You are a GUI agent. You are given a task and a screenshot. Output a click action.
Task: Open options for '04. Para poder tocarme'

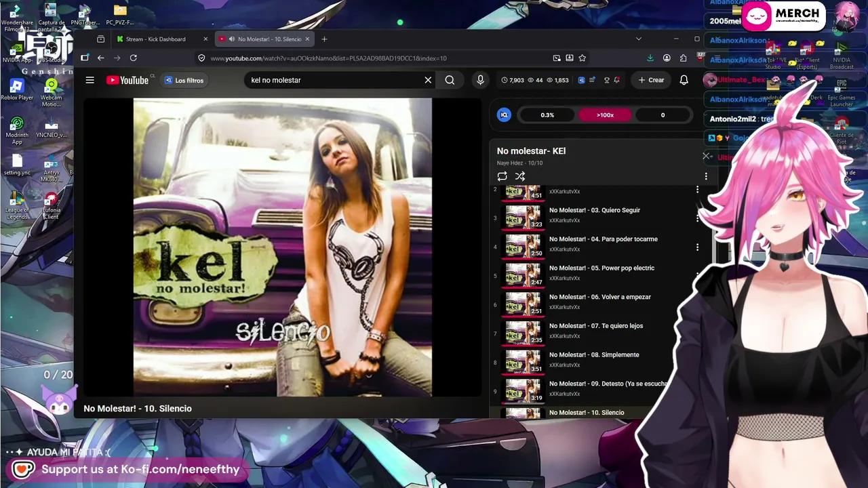point(697,247)
